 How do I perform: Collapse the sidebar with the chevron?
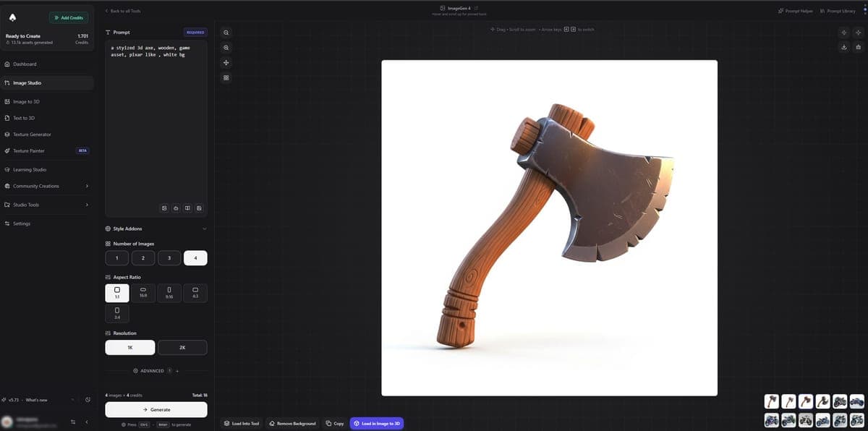click(86, 422)
